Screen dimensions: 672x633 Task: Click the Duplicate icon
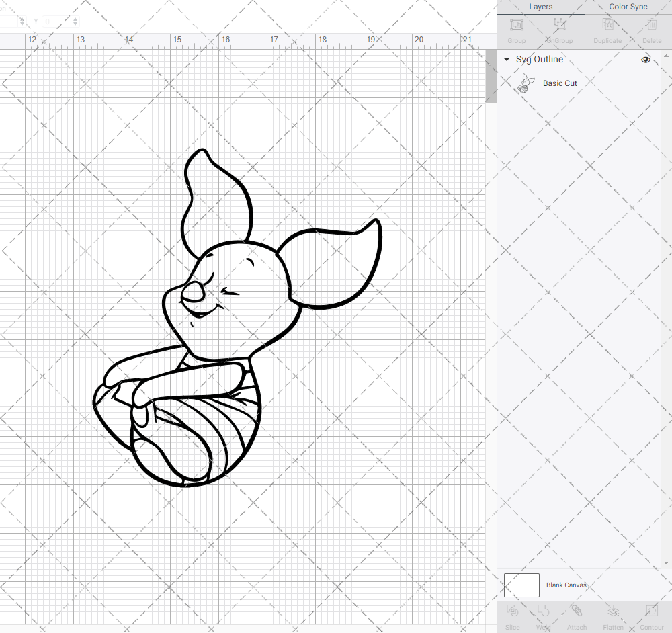(x=607, y=24)
